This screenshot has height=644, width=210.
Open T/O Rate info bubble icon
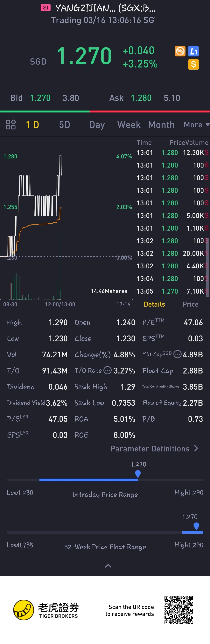[108, 370]
